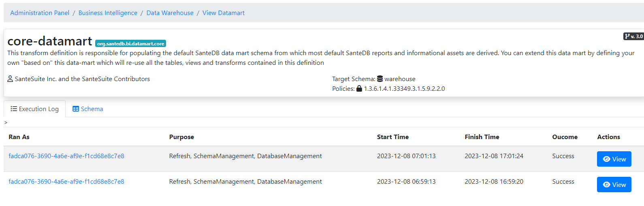
Task: Click the lock icon beside the policy OID
Action: (359, 89)
